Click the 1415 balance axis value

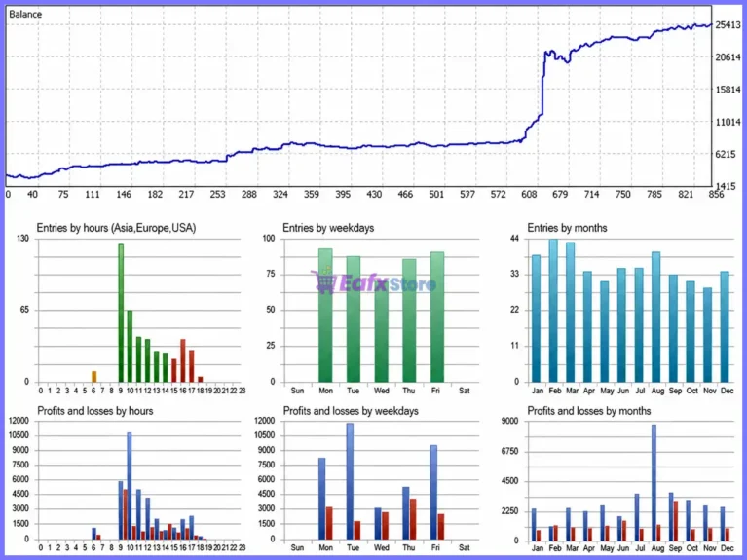(728, 186)
